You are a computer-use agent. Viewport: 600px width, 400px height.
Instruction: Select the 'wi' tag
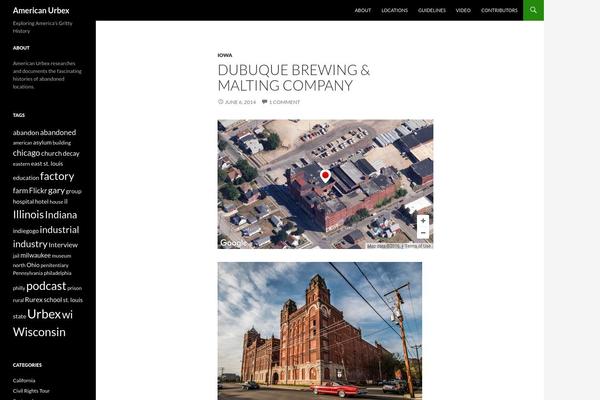coord(67,315)
